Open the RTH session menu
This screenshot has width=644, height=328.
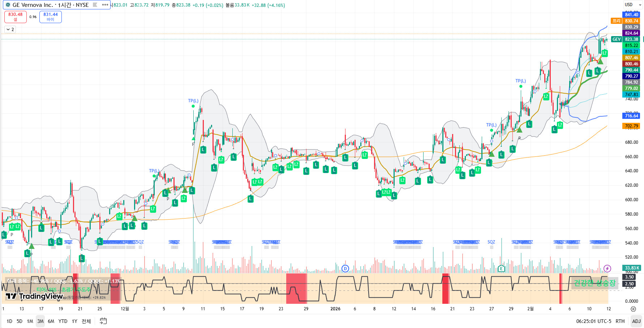620,321
